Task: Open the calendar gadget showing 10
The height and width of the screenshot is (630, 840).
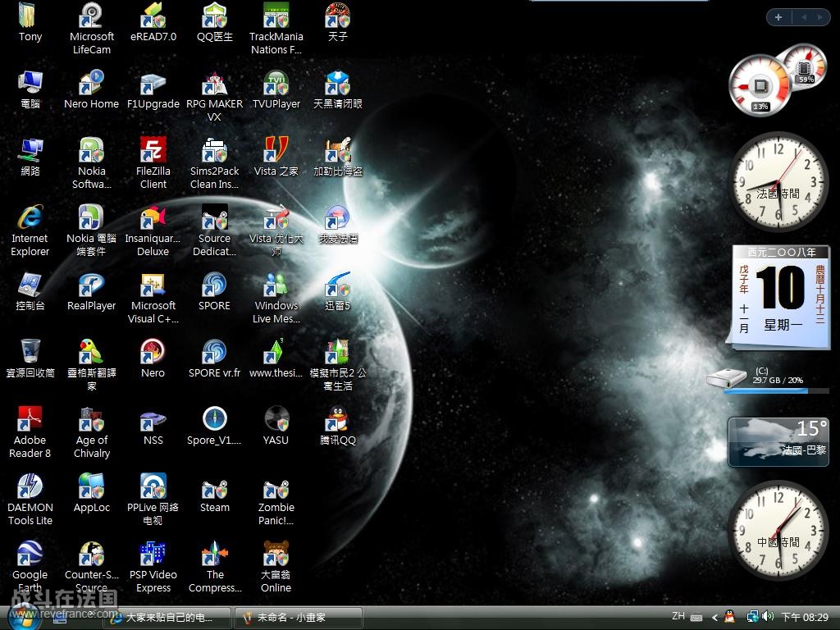Action: click(779, 297)
